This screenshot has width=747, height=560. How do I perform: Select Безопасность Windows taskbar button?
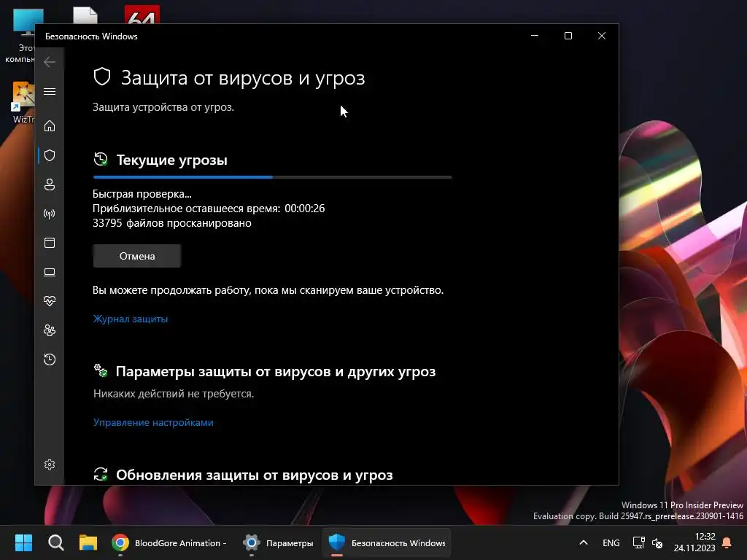click(387, 542)
